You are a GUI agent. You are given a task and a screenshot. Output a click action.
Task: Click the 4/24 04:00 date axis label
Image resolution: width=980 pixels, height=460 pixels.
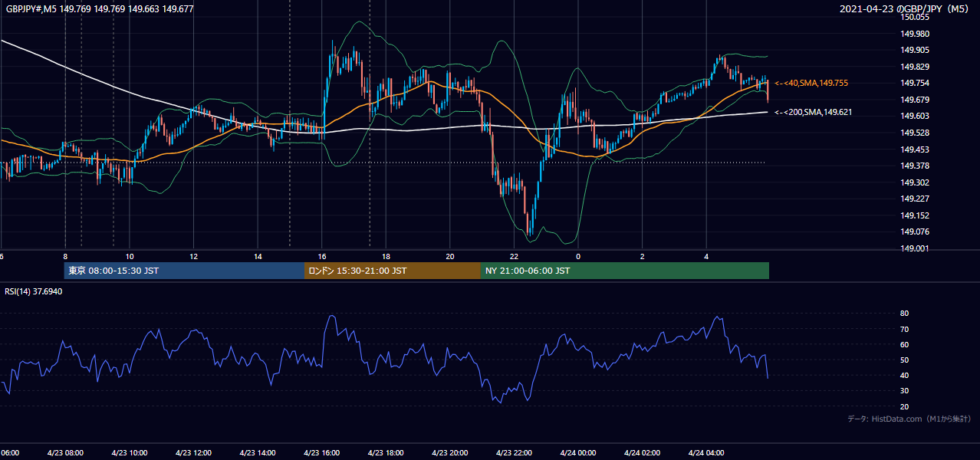click(706, 452)
